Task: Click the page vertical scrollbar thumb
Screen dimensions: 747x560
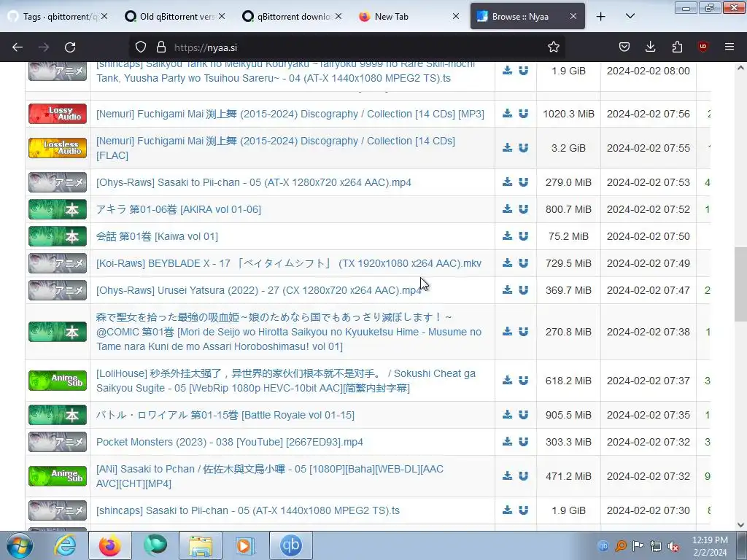Action: tap(740, 284)
